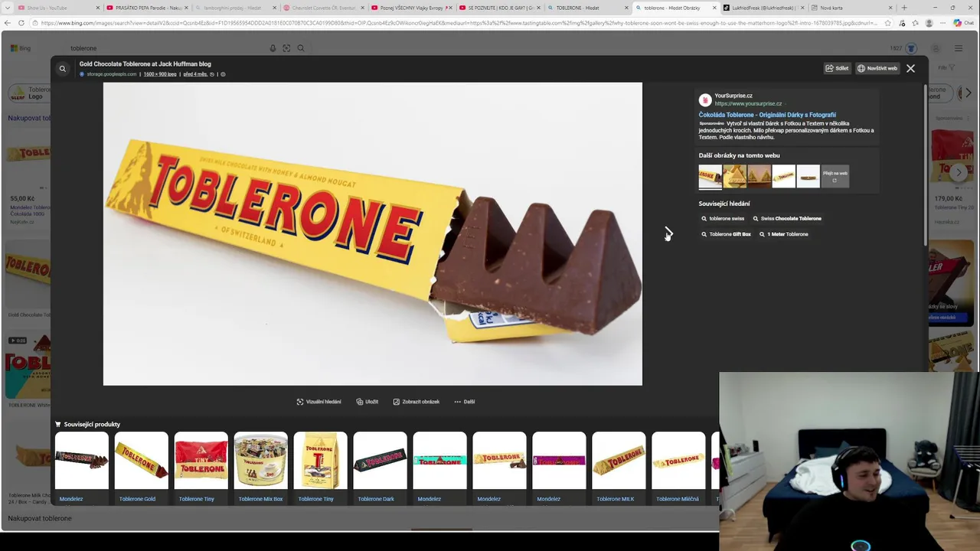Click the Přejít na web tile
Image resolution: width=980 pixels, height=551 pixels.
835,177
